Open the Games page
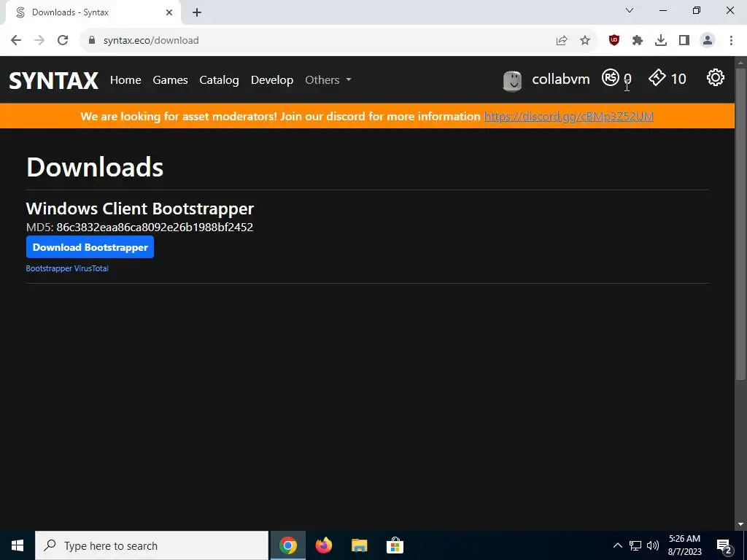Screen dimensions: 747x560 coord(170,80)
